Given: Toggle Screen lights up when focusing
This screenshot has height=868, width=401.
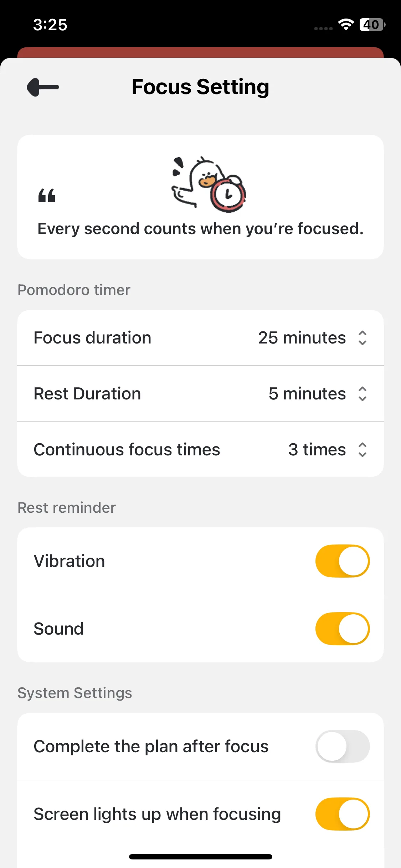Looking at the screenshot, I should (x=342, y=814).
